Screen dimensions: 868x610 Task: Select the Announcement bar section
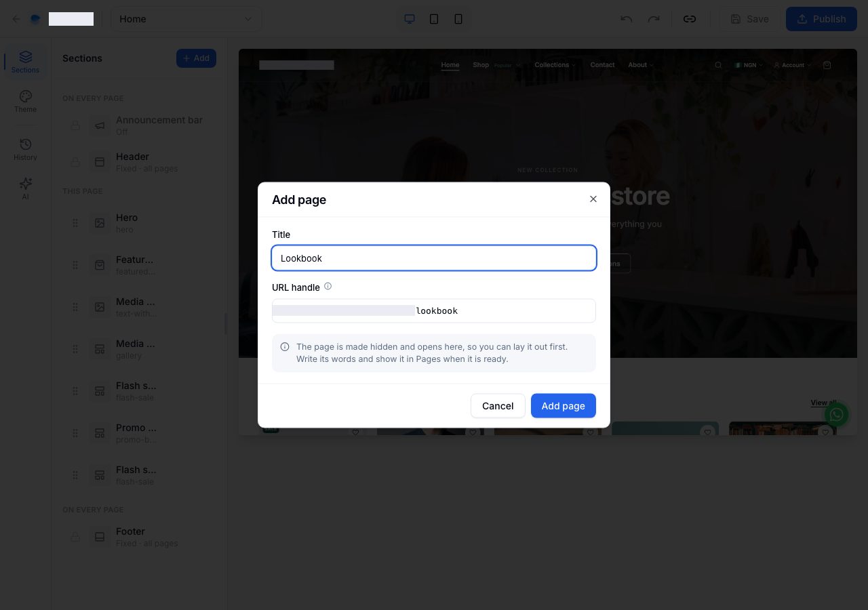(x=139, y=125)
